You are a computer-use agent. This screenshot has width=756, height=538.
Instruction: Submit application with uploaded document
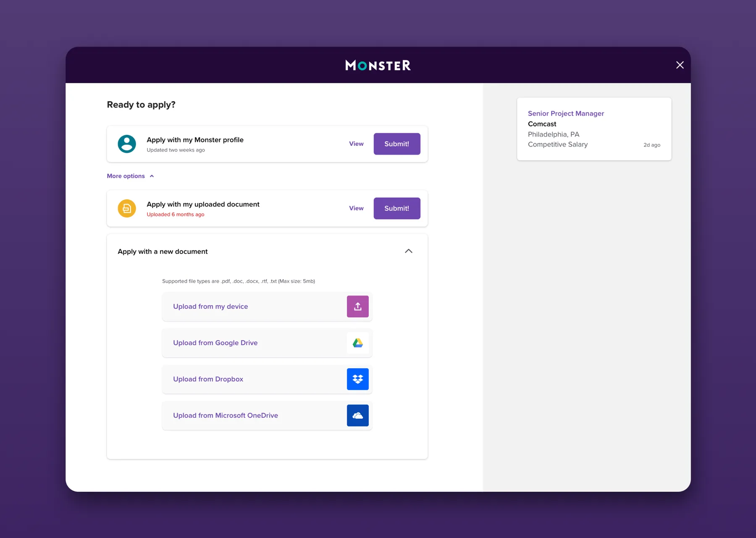click(396, 208)
